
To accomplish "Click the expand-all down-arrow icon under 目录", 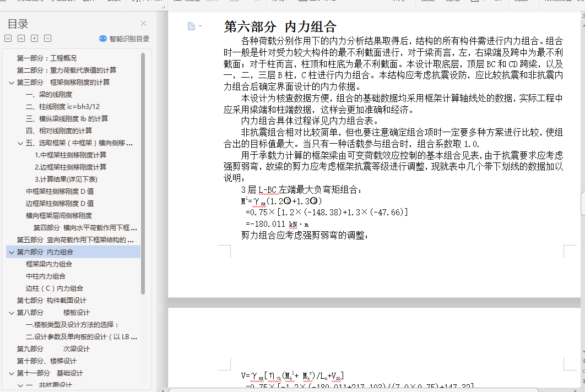I will click(8, 39).
